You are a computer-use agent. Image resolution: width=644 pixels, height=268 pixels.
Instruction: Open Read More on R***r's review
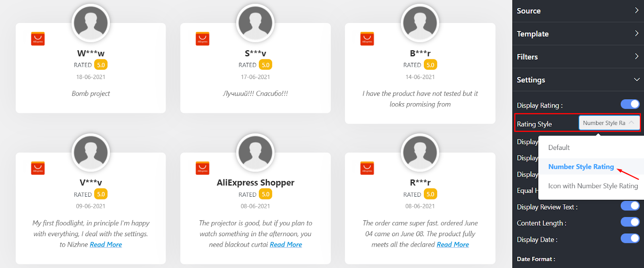[x=453, y=245]
